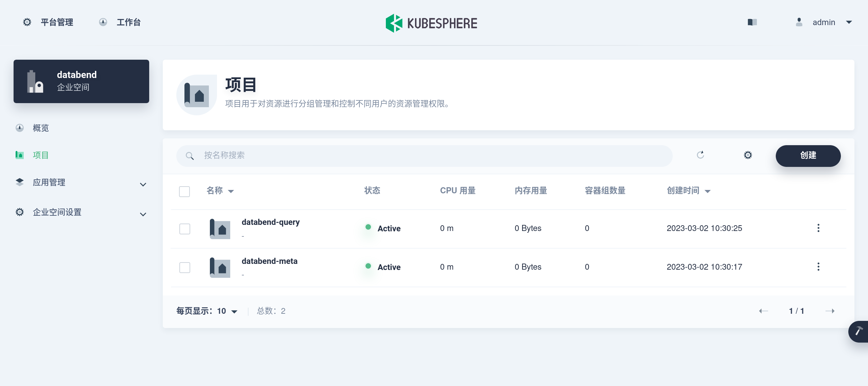Image resolution: width=868 pixels, height=386 pixels.
Task: Open the databend-meta project link
Action: (x=269, y=261)
